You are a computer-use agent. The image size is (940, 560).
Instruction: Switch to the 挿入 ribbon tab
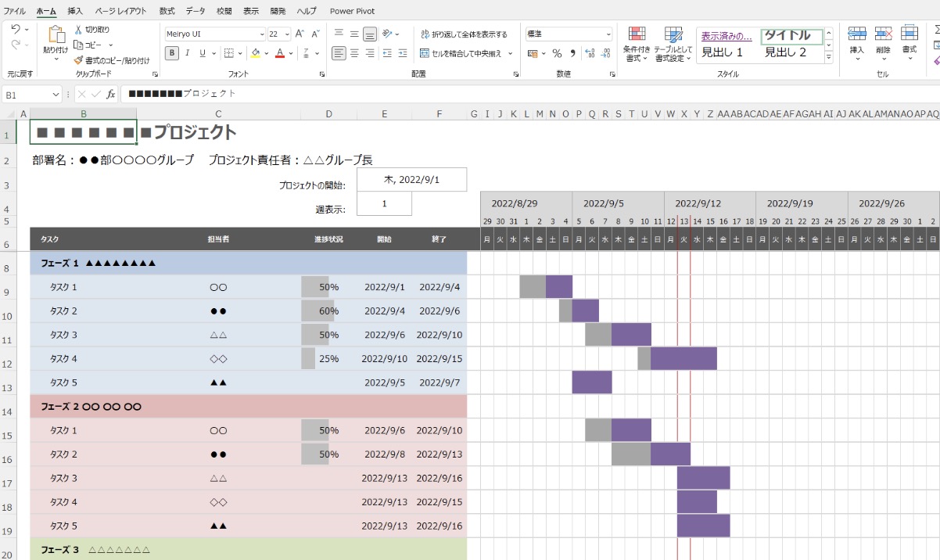click(75, 11)
